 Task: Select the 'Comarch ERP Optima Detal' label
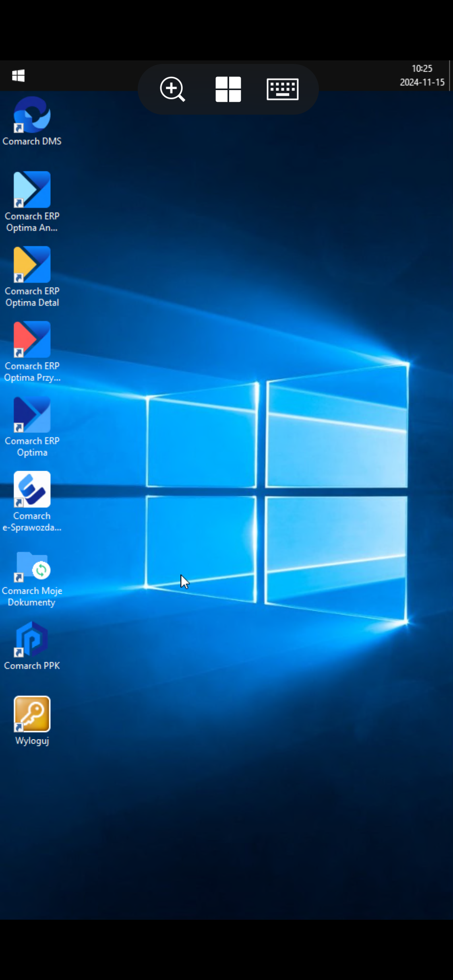(x=32, y=297)
